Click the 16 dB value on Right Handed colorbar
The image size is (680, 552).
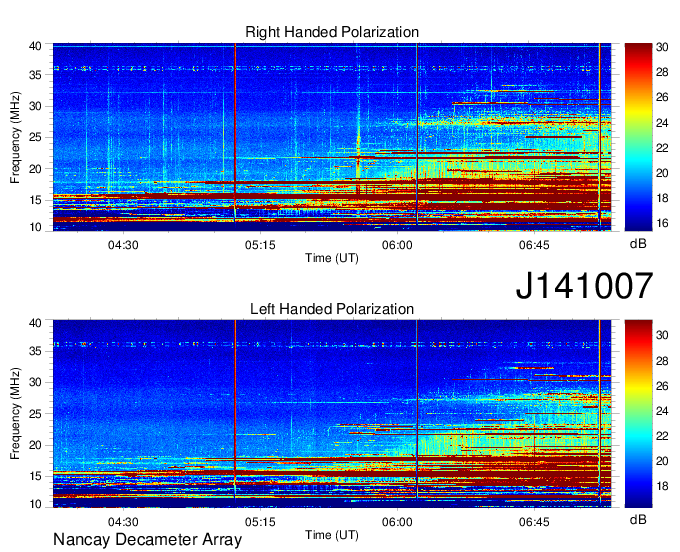pos(662,223)
